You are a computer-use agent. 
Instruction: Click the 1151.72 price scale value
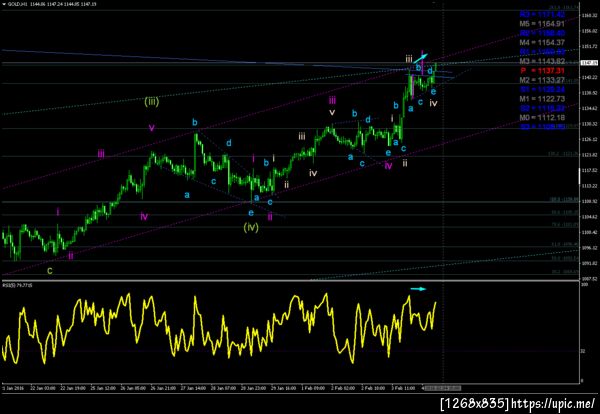[x=590, y=46]
